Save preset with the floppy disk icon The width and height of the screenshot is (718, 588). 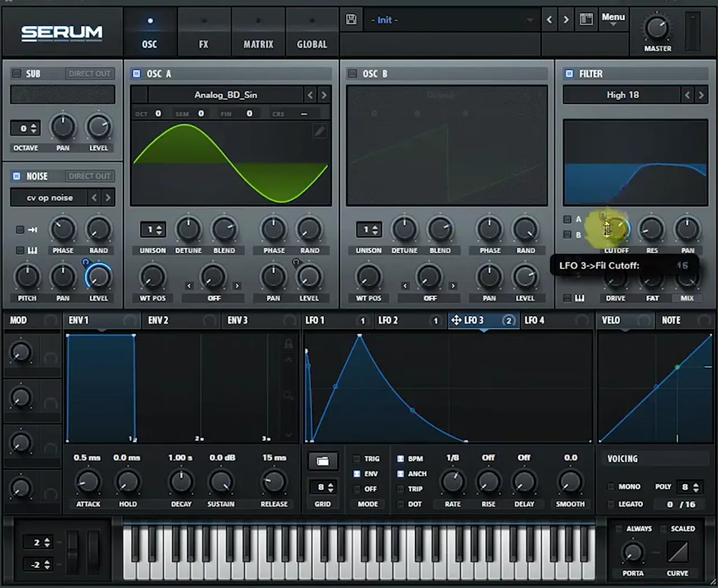(351, 20)
